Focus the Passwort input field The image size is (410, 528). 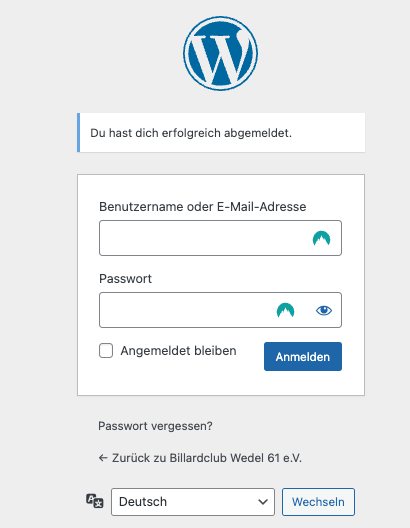pos(220,310)
